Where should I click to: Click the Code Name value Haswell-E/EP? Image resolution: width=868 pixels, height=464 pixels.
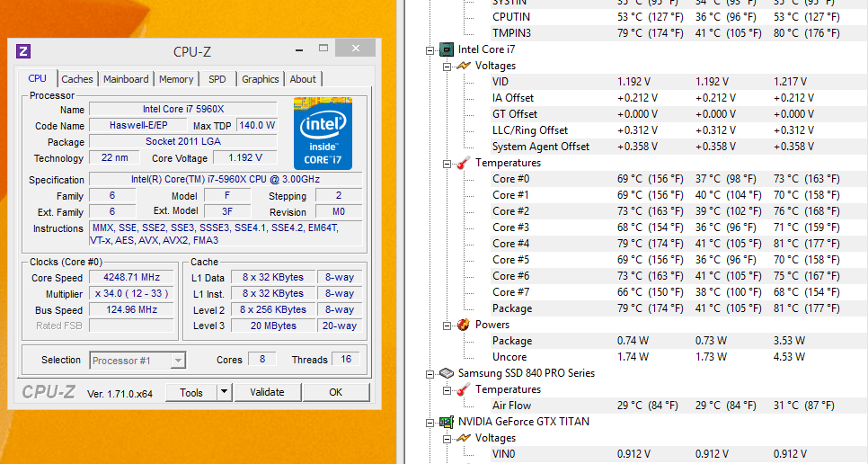click(138, 125)
